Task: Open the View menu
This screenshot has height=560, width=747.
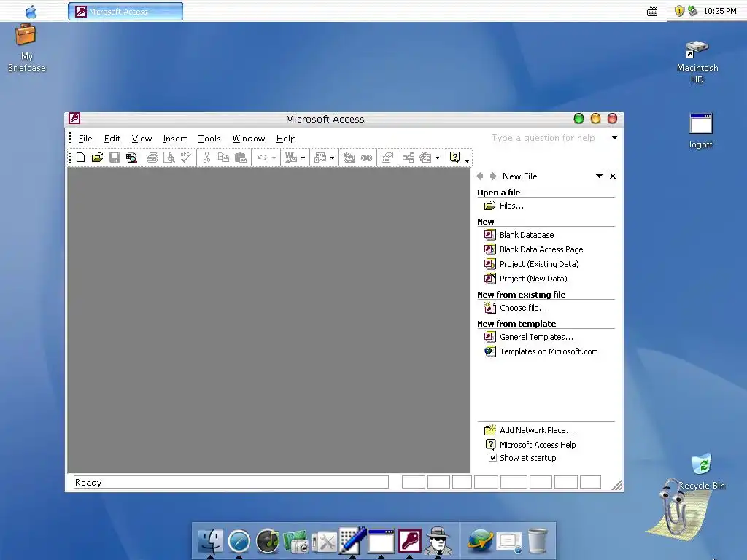Action: click(x=142, y=138)
